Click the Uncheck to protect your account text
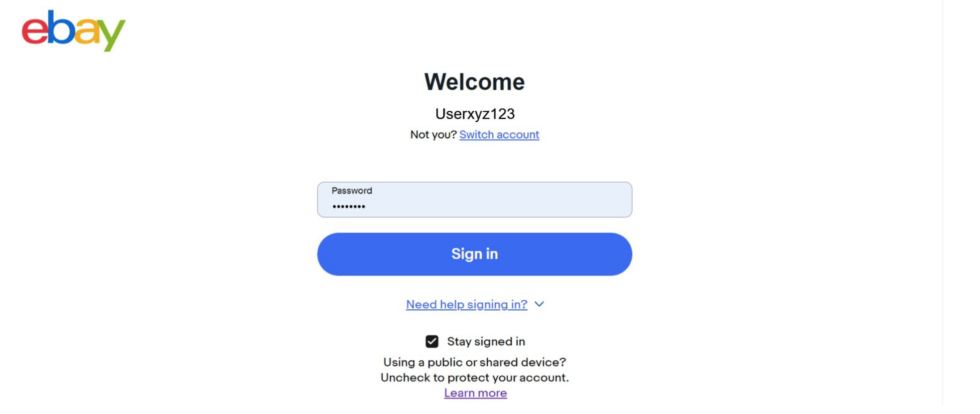Screen dimensions: 980x414 pyautogui.click(x=474, y=378)
